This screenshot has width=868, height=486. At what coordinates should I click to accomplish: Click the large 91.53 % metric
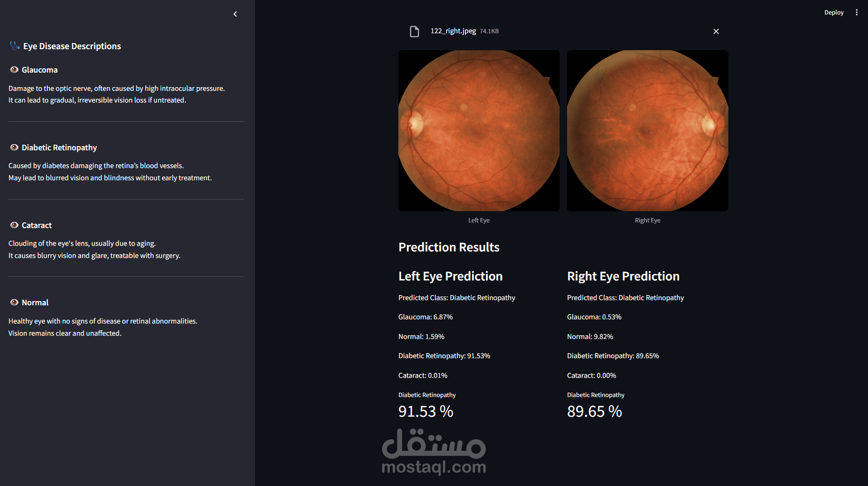pyautogui.click(x=426, y=412)
